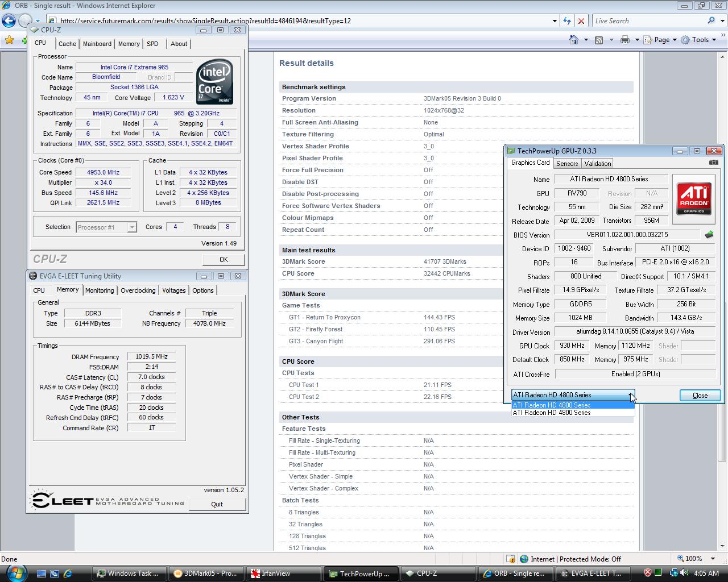The height and width of the screenshot is (582, 728).
Task: Click the ATI CrossFire Enabled (2 GPUs) field
Action: (x=635, y=374)
